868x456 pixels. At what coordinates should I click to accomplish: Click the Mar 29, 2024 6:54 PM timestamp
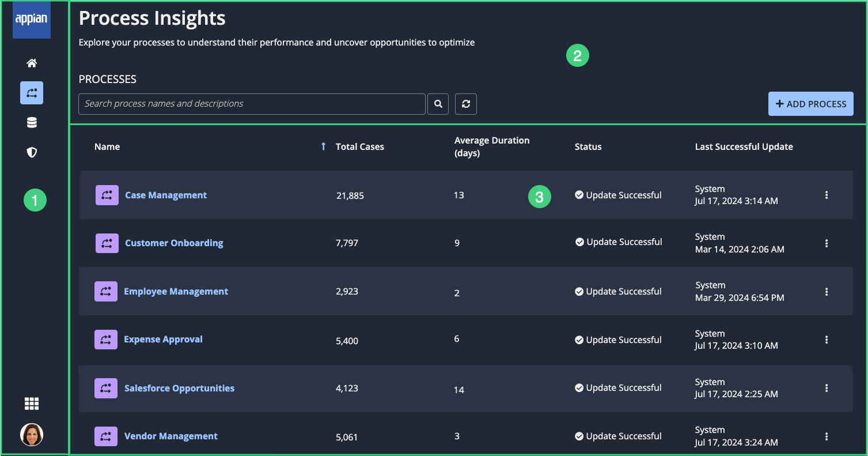740,297
